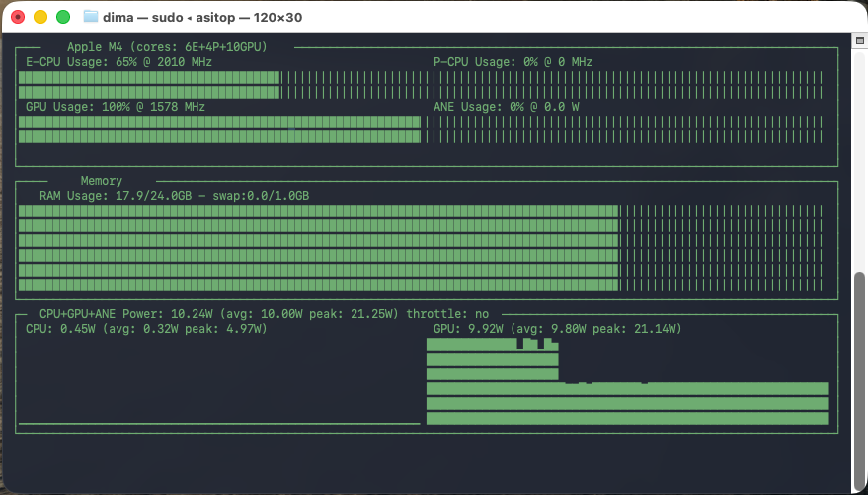The image size is (868, 495).
Task: Click the green RAM usage bar
Action: 318,248
